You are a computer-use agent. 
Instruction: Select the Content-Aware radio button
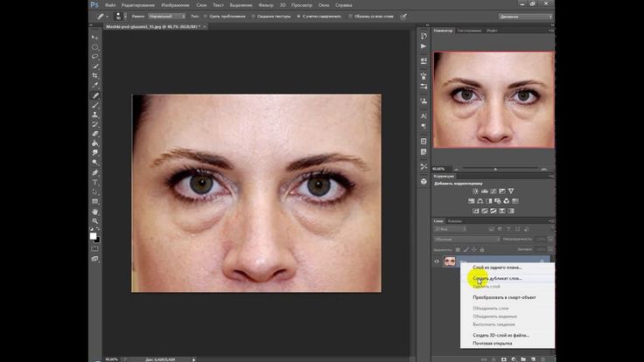point(298,17)
